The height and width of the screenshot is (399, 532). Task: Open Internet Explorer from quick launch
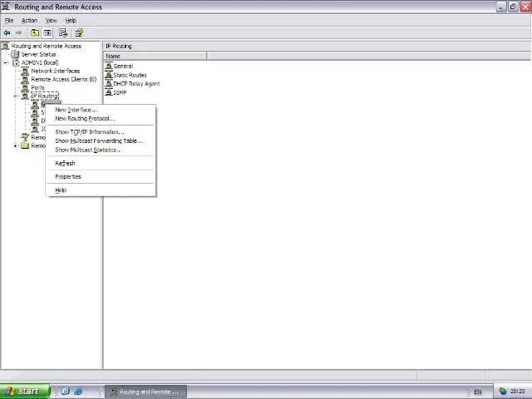[x=78, y=392]
